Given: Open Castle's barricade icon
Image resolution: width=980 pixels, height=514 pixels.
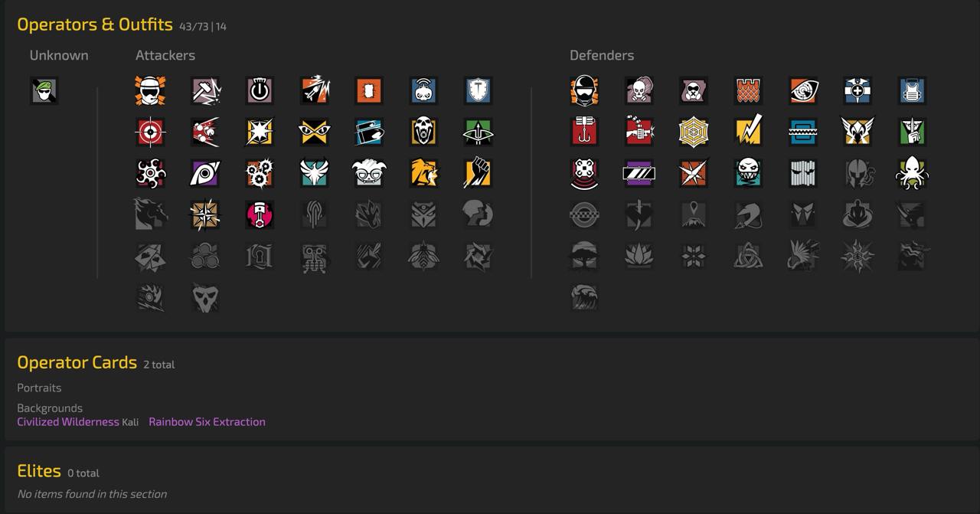Looking at the screenshot, I should 748,90.
